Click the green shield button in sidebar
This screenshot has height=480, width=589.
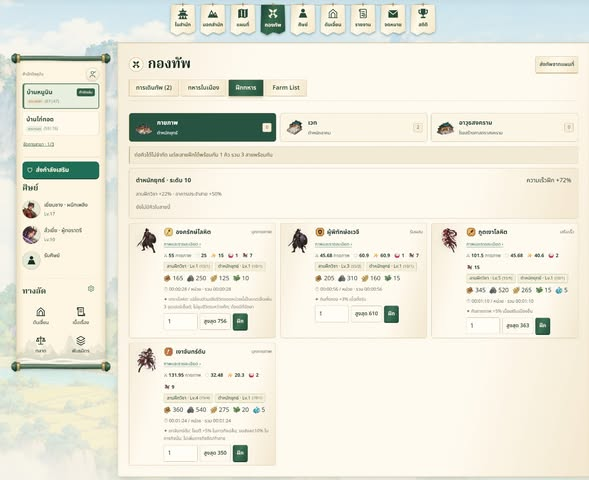tap(61, 170)
